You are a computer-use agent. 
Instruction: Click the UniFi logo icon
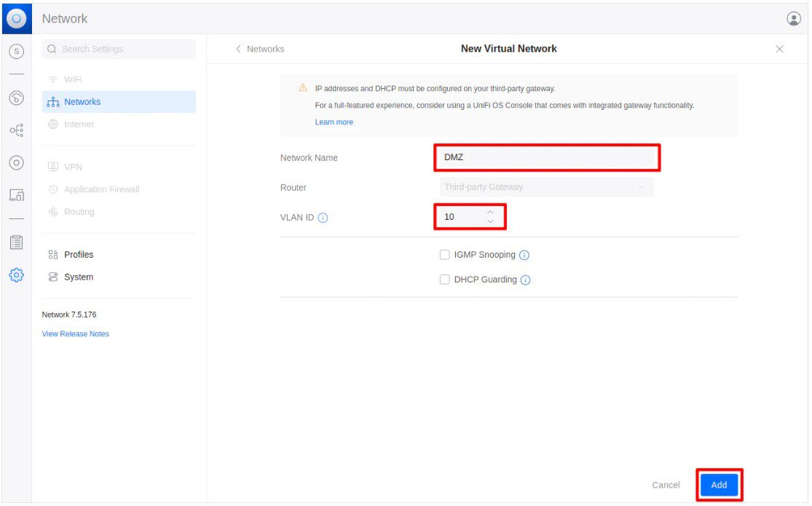(17, 18)
